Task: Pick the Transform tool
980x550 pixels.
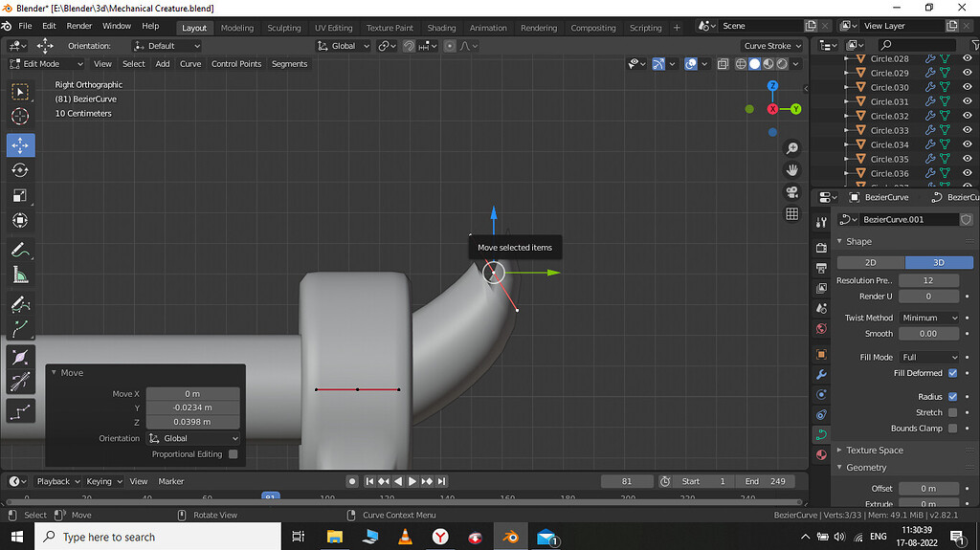Action: click(21, 220)
